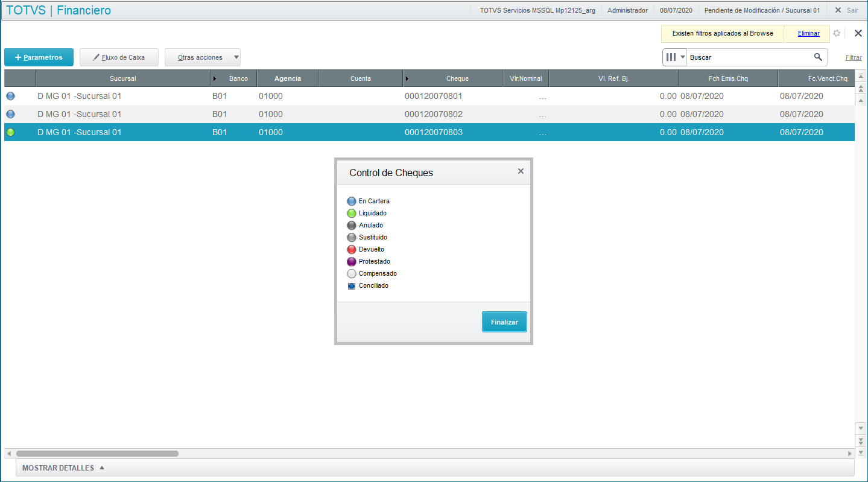Click the Protestado purple status icon
Viewport: 868px width, 482px height.
click(352, 262)
